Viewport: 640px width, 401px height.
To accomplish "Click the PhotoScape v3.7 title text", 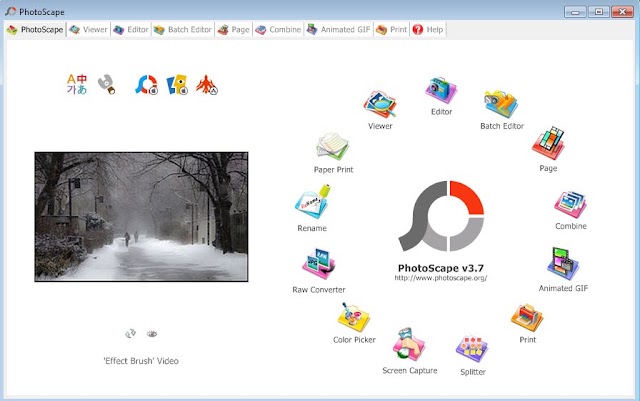I will pos(441,268).
